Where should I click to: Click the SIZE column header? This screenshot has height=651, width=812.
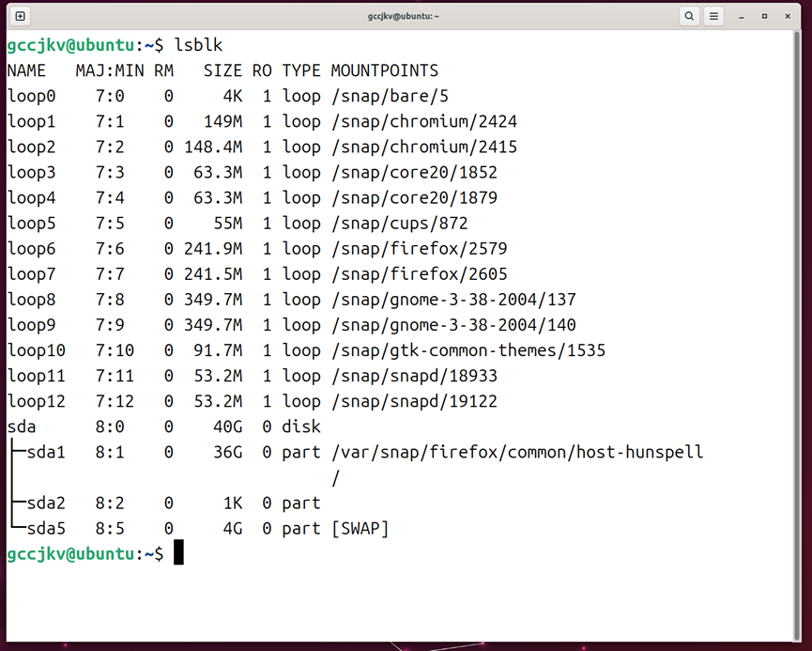point(222,70)
